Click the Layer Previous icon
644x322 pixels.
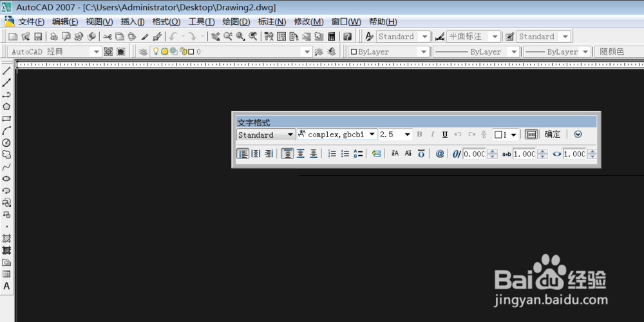tap(332, 52)
